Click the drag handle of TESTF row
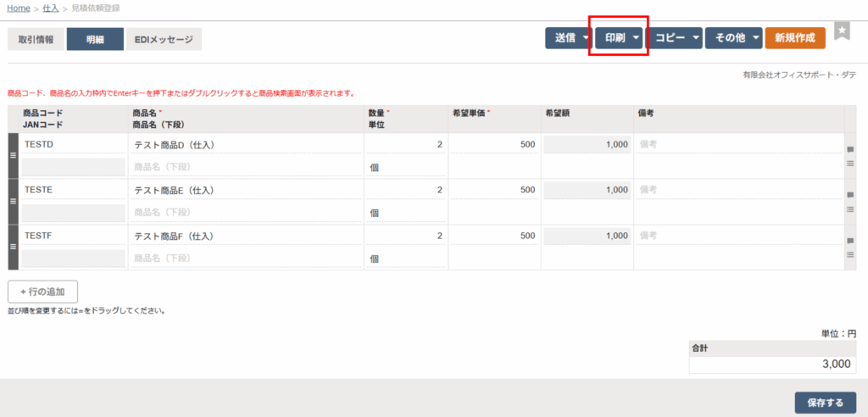868x417 pixels. point(13,247)
